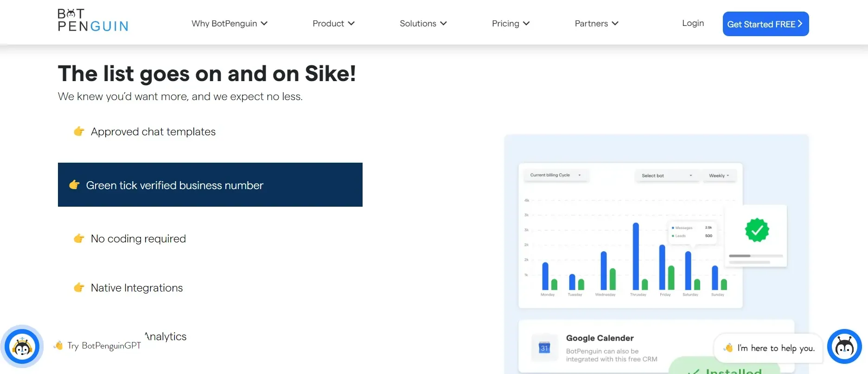Open Current billing Cycle dropdown in dashboard image

pyautogui.click(x=555, y=175)
